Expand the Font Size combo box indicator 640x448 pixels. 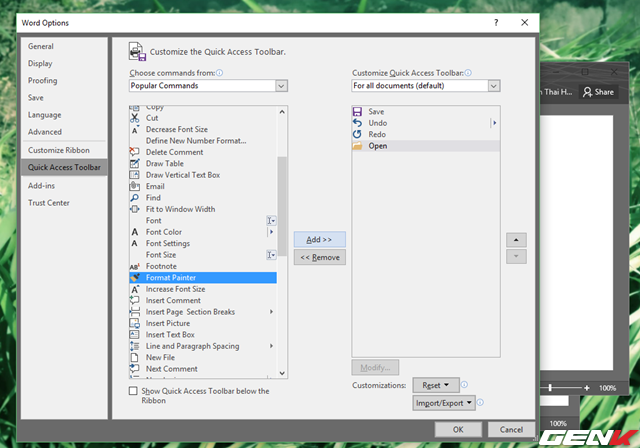271,255
